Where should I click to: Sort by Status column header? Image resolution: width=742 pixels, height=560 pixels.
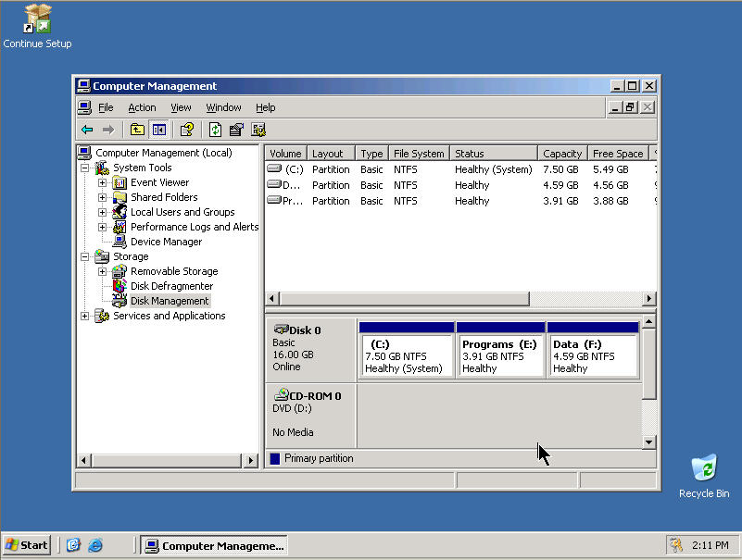point(494,154)
